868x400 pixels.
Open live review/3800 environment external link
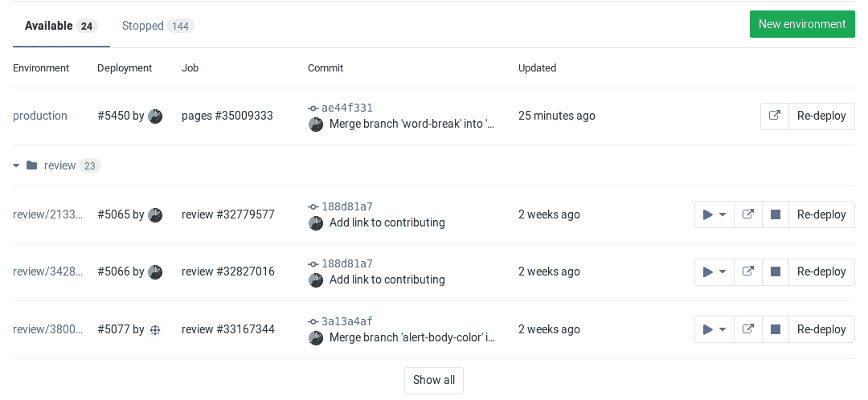pyautogui.click(x=748, y=329)
